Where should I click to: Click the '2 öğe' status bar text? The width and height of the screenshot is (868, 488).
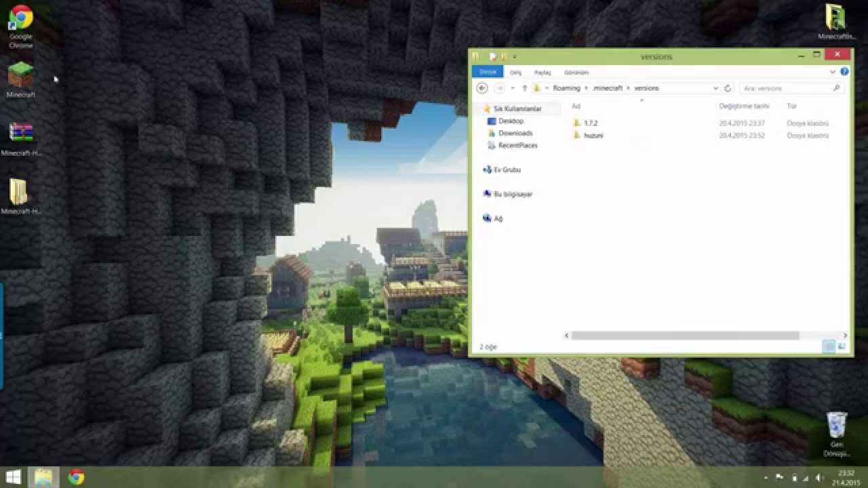point(488,347)
